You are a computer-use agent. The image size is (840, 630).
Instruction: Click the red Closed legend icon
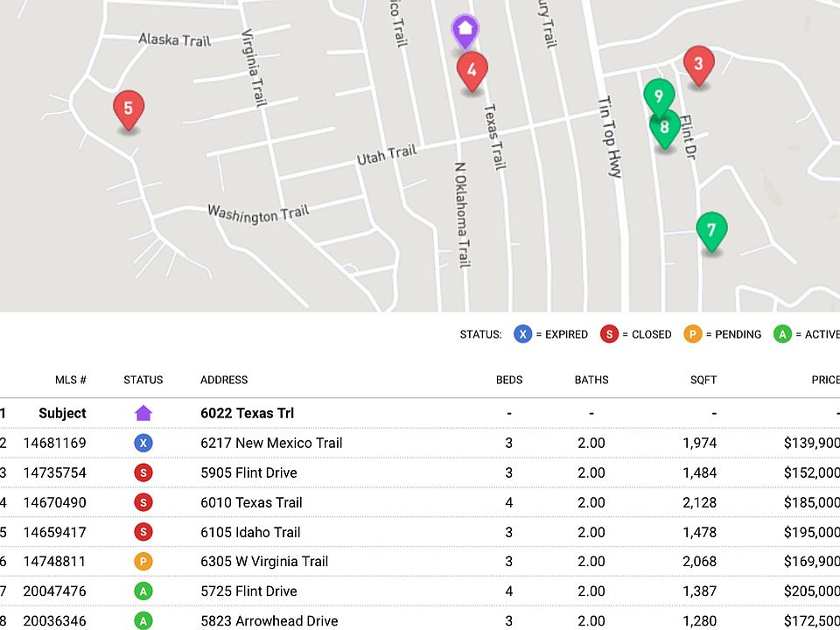(609, 334)
